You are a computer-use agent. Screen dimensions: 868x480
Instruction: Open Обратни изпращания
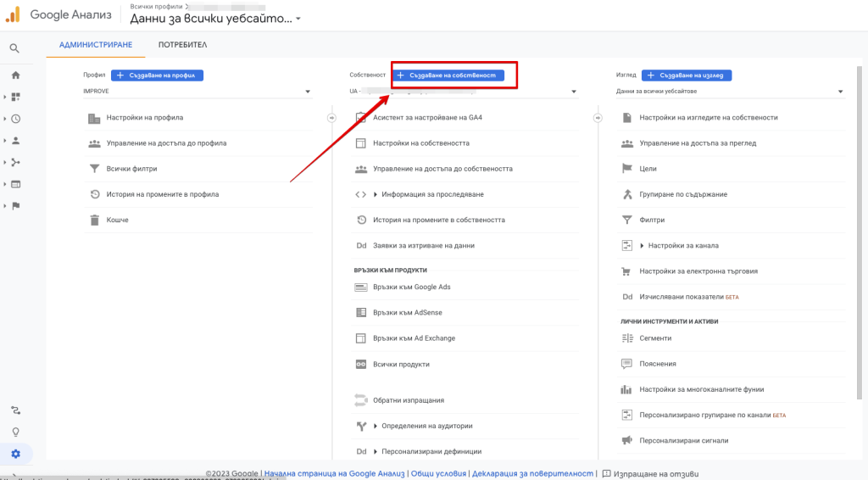tap(409, 400)
